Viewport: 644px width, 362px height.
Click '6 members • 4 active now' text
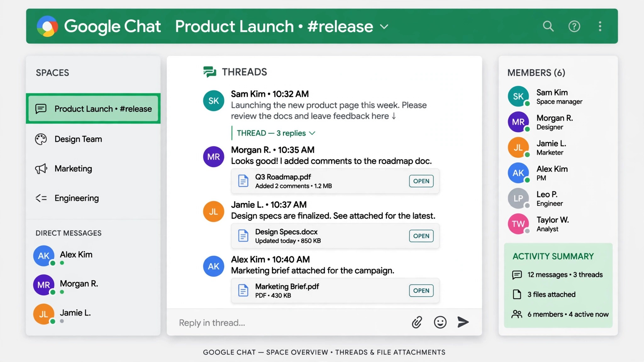(x=568, y=314)
